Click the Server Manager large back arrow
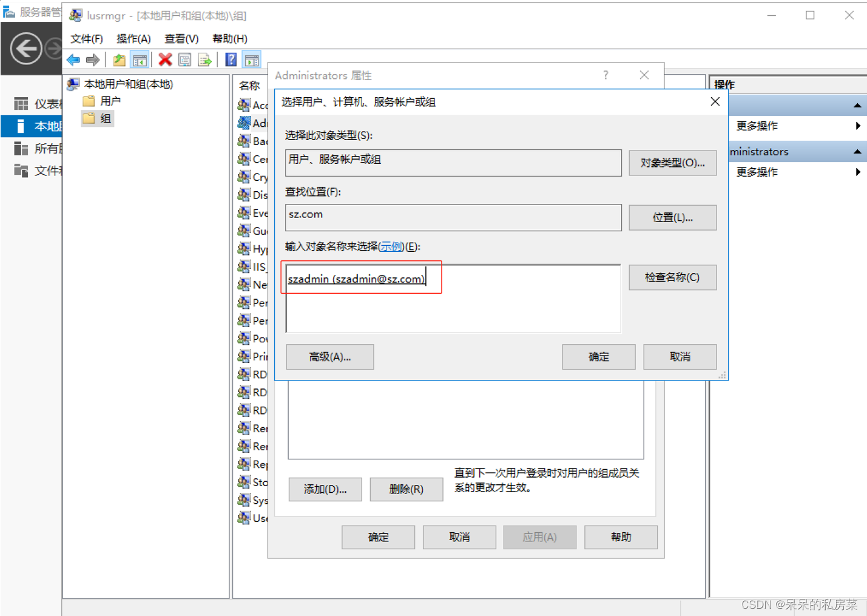867x616 pixels. click(26, 49)
